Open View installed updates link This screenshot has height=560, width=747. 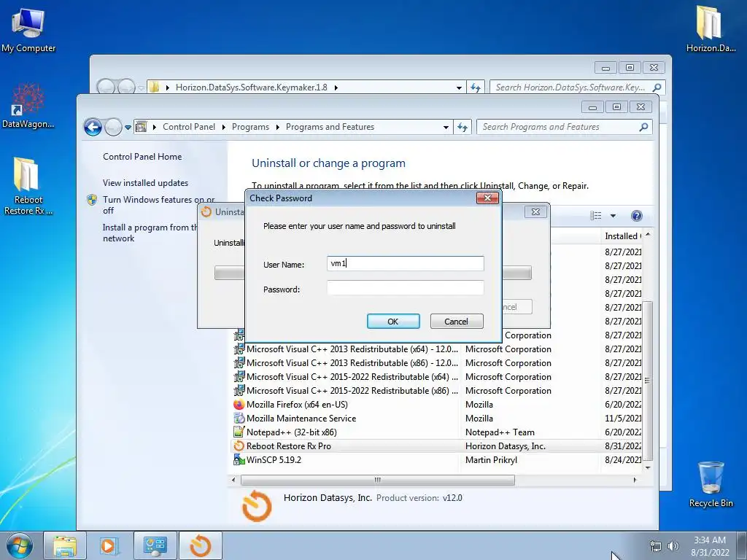[145, 183]
